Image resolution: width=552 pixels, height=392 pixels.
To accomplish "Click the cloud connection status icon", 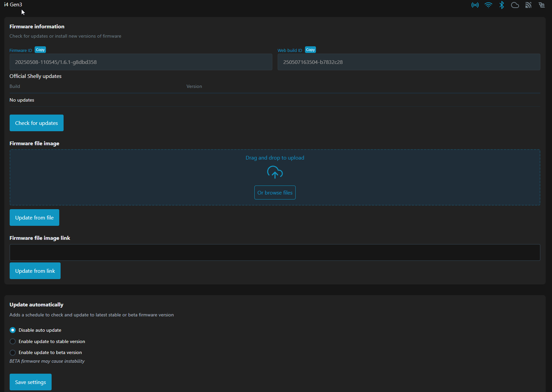I will [x=515, y=5].
